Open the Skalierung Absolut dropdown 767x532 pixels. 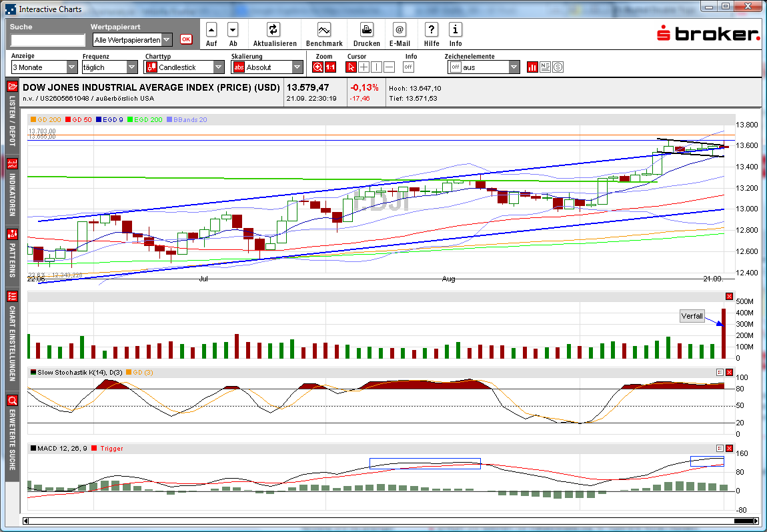point(267,67)
